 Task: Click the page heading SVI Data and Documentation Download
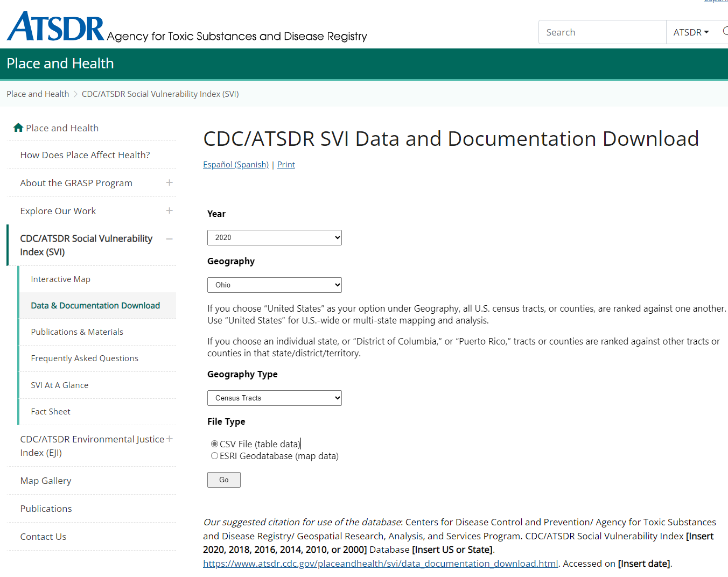(x=451, y=139)
